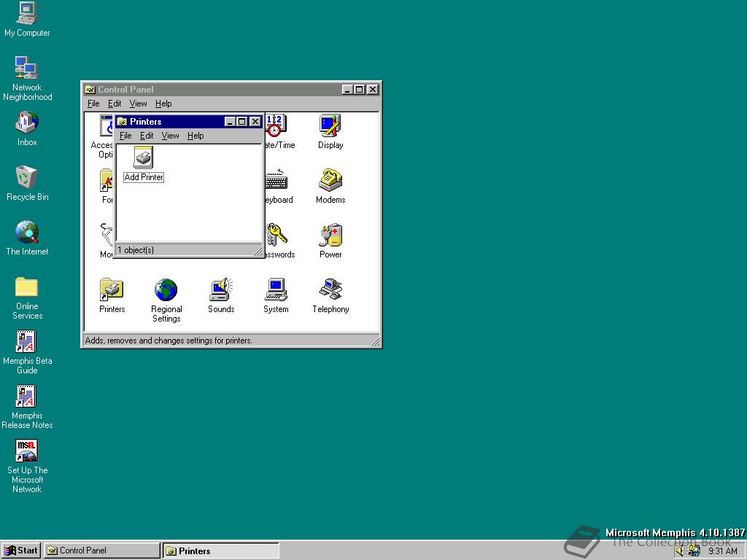
Task: Click the volume speaker tray icon
Action: tap(680, 551)
